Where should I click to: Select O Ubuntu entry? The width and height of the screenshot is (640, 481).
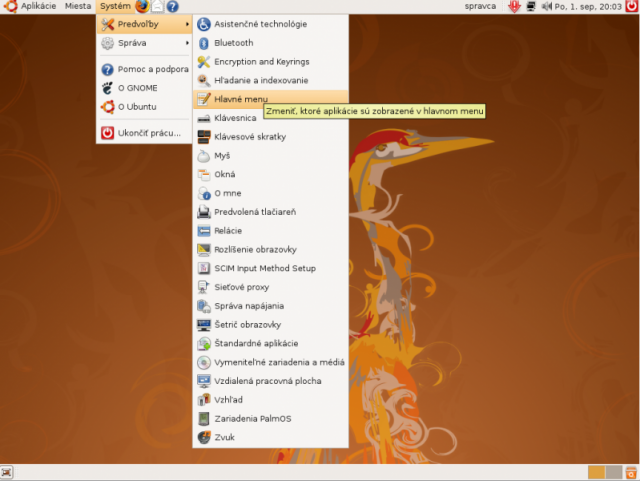[144, 107]
